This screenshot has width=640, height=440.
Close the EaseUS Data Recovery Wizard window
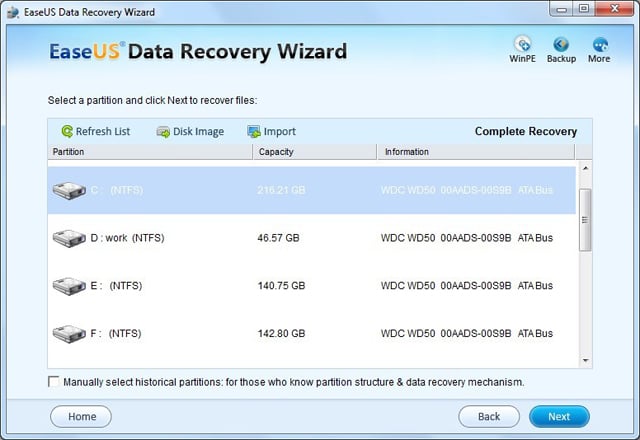click(x=615, y=9)
